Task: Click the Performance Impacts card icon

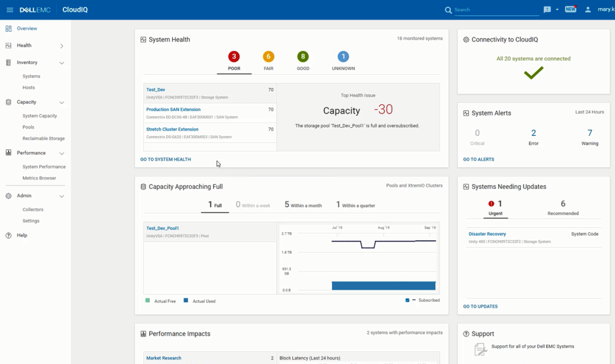Action: pos(143,334)
